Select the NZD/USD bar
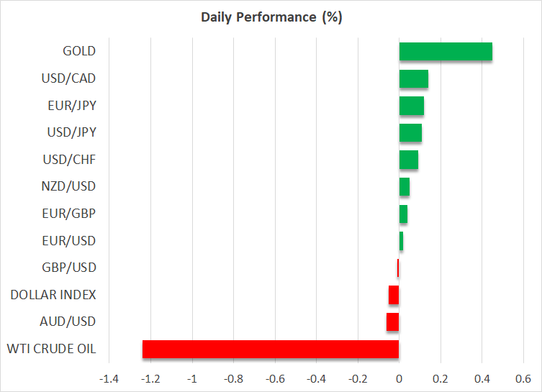 404,187
